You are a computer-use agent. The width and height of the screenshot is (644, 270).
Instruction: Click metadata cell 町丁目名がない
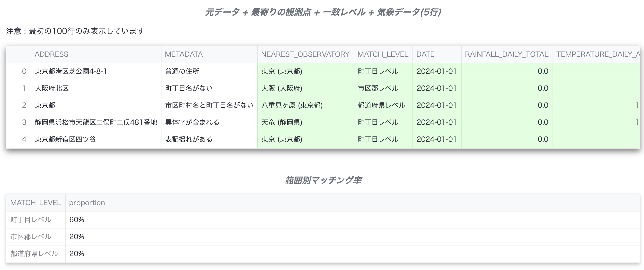[x=209, y=88]
